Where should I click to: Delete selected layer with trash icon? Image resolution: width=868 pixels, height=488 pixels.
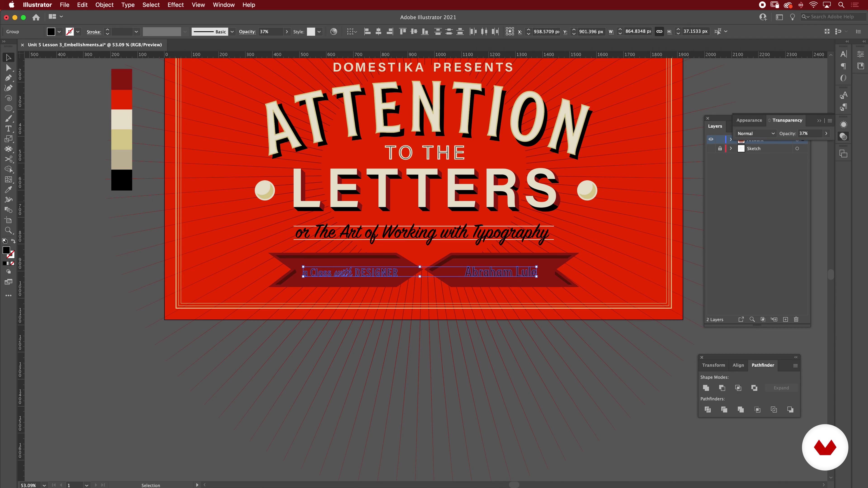tap(796, 319)
